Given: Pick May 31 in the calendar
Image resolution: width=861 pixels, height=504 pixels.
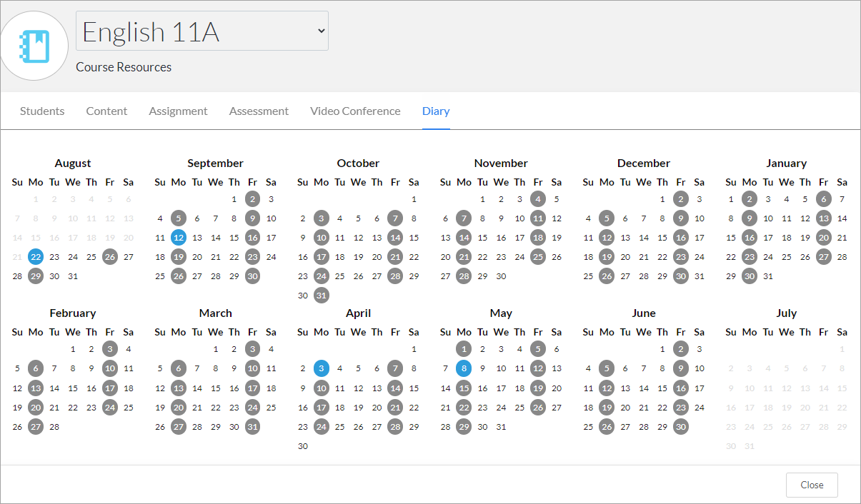Looking at the screenshot, I should coord(502,427).
